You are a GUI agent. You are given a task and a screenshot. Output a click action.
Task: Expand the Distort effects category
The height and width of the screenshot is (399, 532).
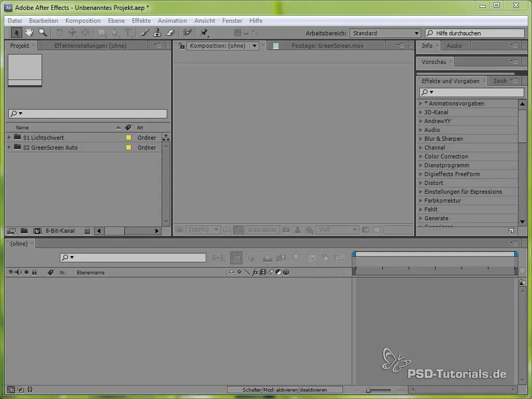click(x=421, y=183)
